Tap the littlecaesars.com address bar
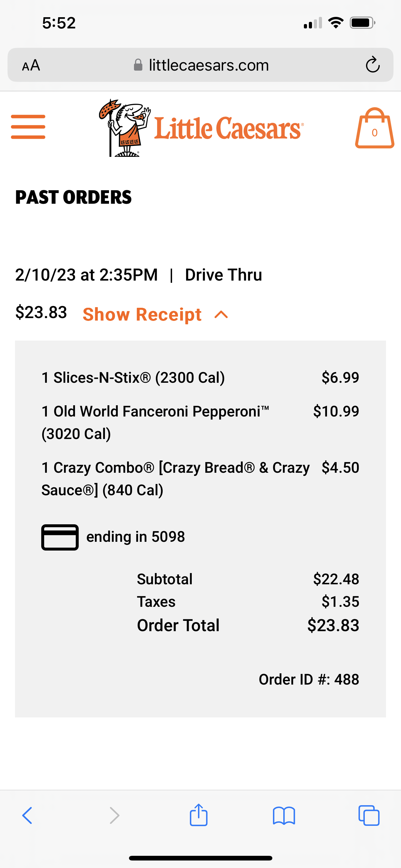 click(209, 65)
